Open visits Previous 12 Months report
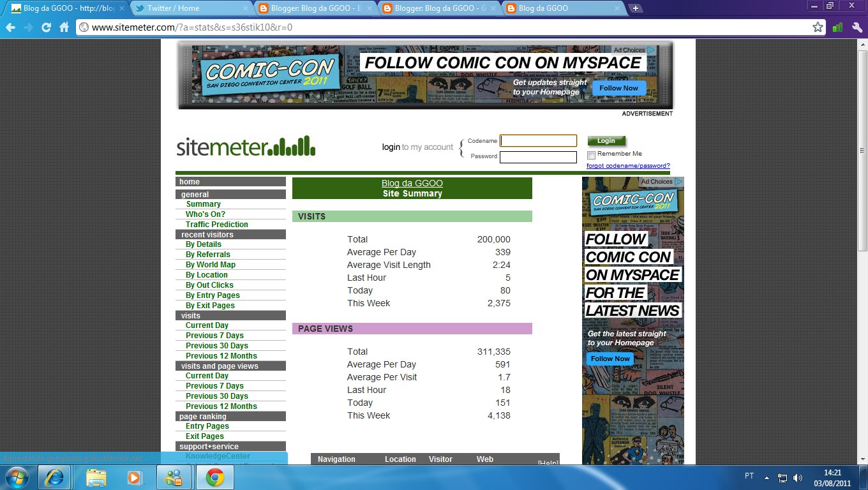Viewport: 868px width, 490px height. pos(221,356)
